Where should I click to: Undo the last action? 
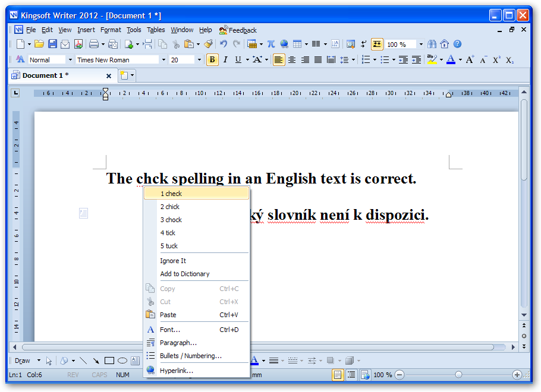point(224,44)
